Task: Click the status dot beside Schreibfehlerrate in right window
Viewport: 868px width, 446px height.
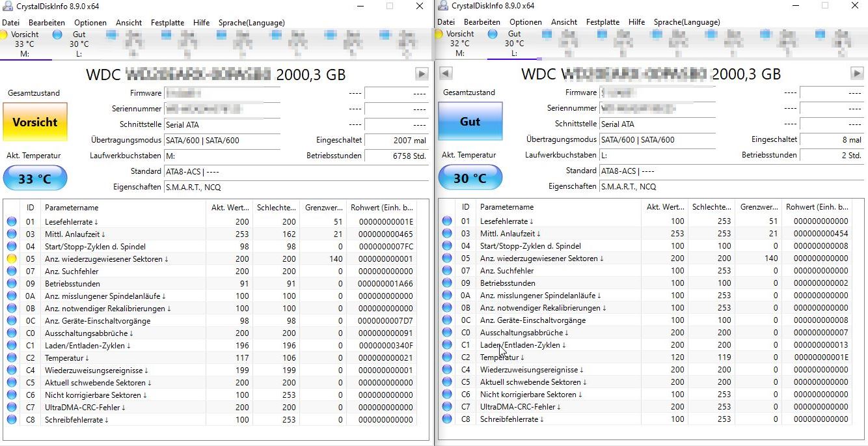Action: coord(447,419)
